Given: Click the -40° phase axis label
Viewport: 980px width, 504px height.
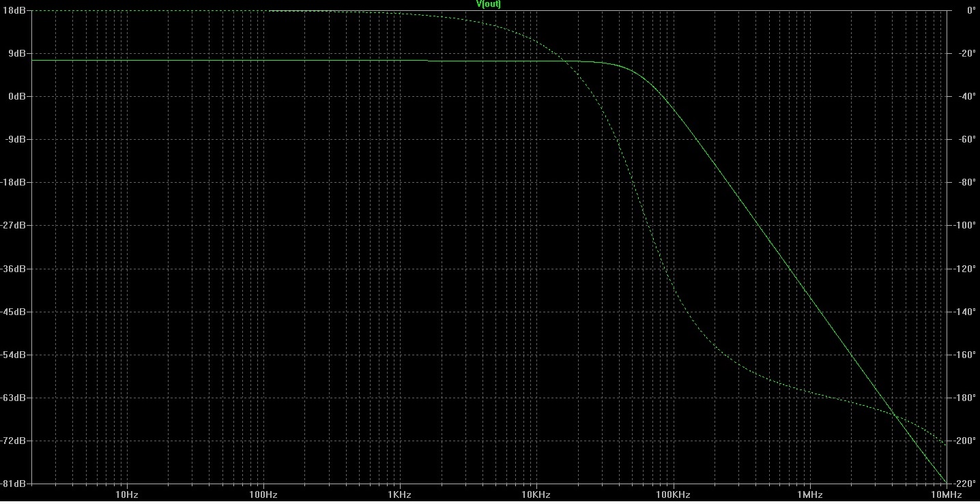Looking at the screenshot, I should tap(966, 96).
